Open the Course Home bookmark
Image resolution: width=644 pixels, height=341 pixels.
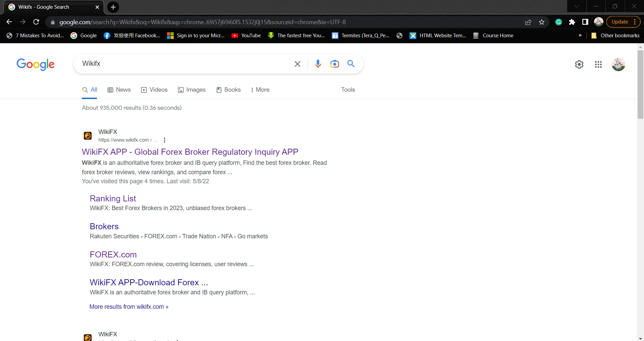493,36
